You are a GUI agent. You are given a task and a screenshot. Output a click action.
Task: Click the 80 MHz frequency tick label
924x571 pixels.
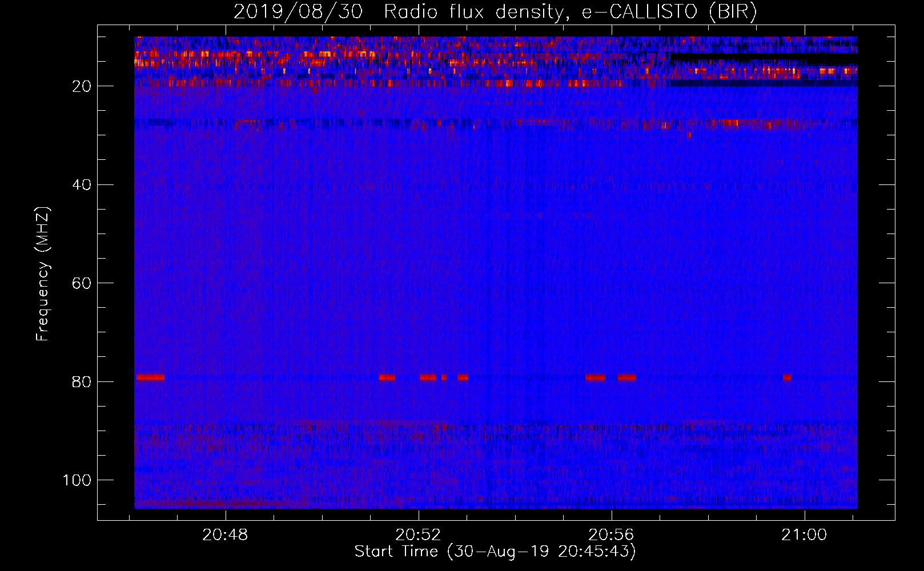click(x=82, y=382)
